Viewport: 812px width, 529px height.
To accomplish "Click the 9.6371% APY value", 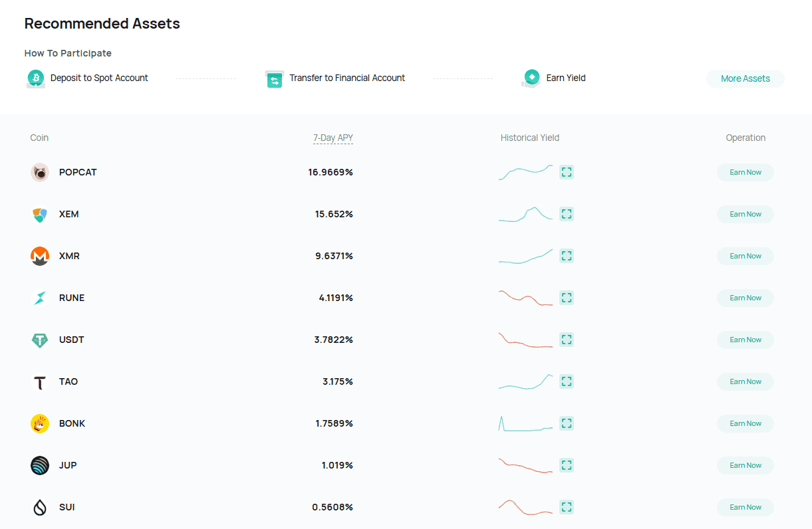I will point(334,256).
